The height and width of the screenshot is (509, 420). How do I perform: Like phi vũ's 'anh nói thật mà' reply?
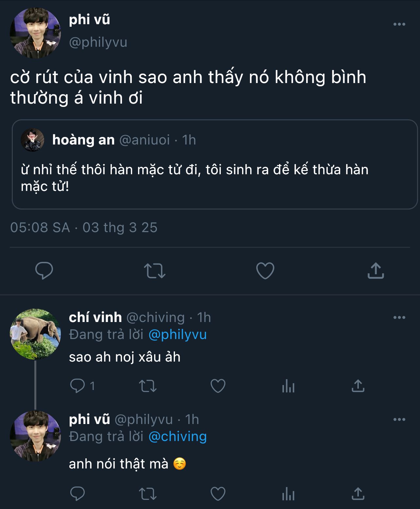[218, 494]
